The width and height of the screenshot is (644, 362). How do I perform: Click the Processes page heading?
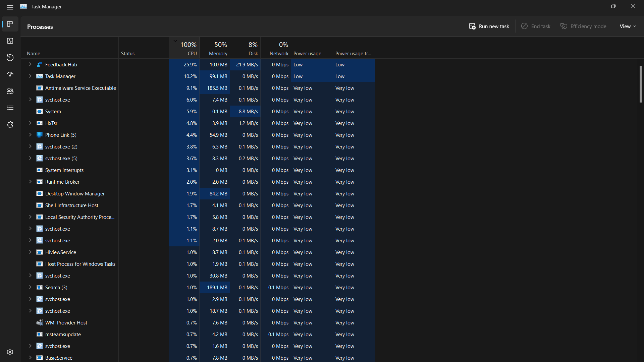pyautogui.click(x=40, y=27)
